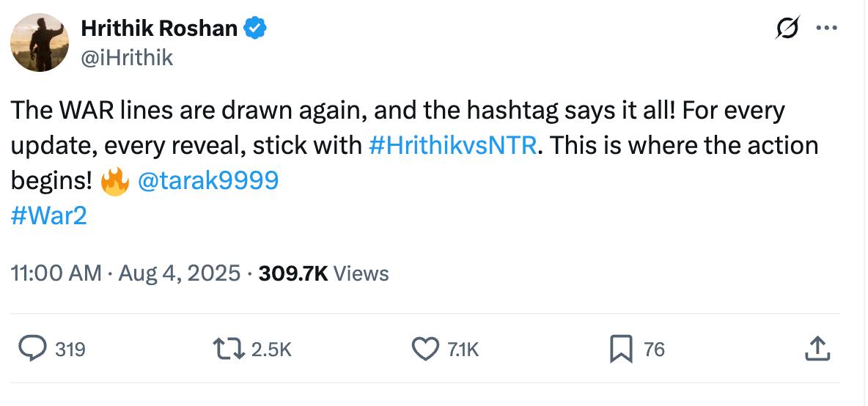Image resolution: width=868 pixels, height=406 pixels.
Task: Click the reply speech bubble icon
Action: coord(32,349)
